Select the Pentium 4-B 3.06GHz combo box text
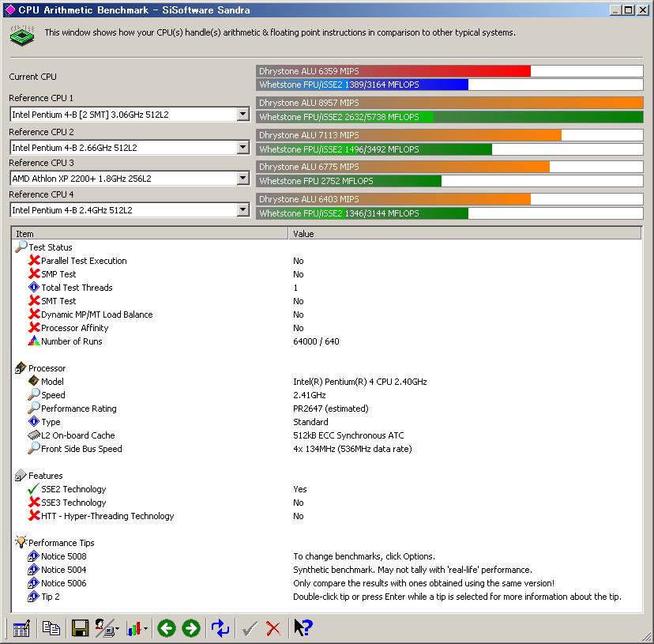The image size is (654, 644). (91, 115)
